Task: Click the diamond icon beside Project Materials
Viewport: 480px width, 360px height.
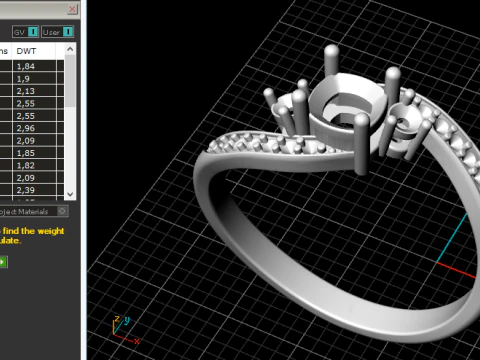Action: pos(62,211)
